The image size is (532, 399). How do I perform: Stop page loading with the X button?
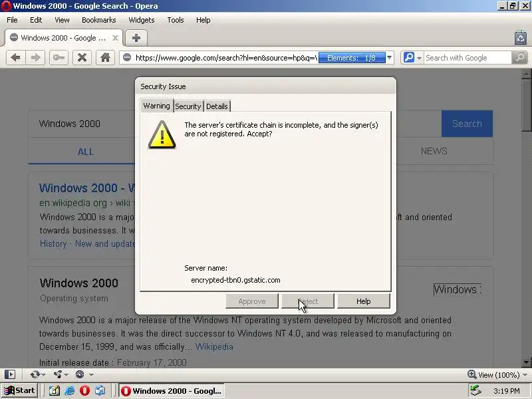[82, 57]
